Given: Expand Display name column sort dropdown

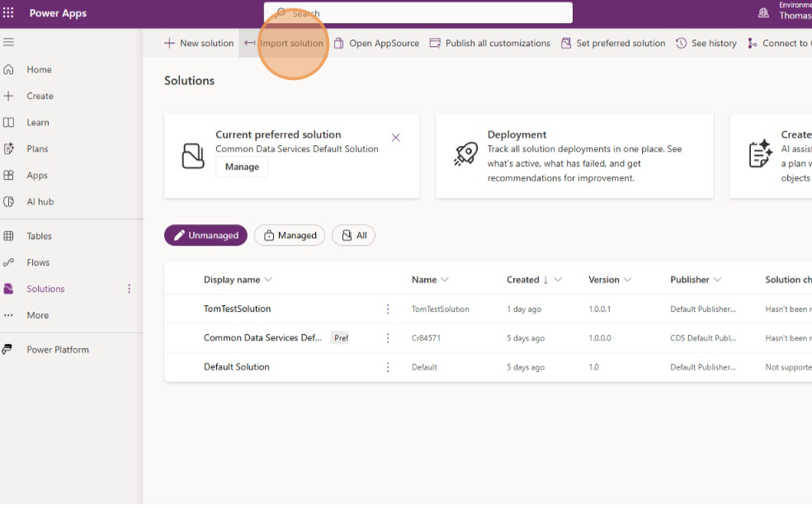Looking at the screenshot, I should point(268,280).
